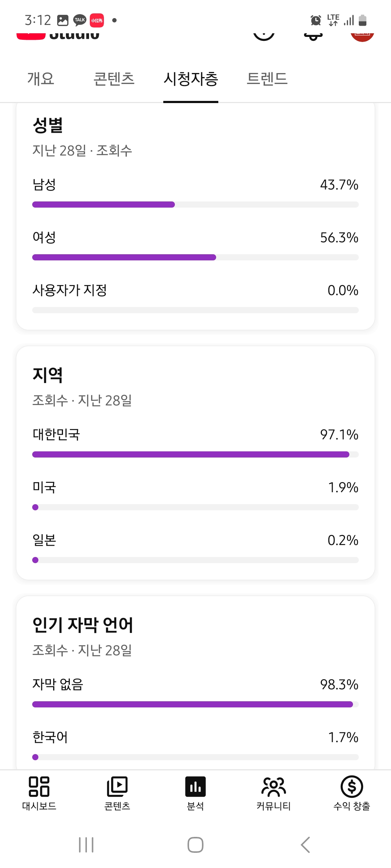The height and width of the screenshot is (868, 391).
Task: Switch to the top 콘텐츠 tab
Action: pyautogui.click(x=114, y=79)
